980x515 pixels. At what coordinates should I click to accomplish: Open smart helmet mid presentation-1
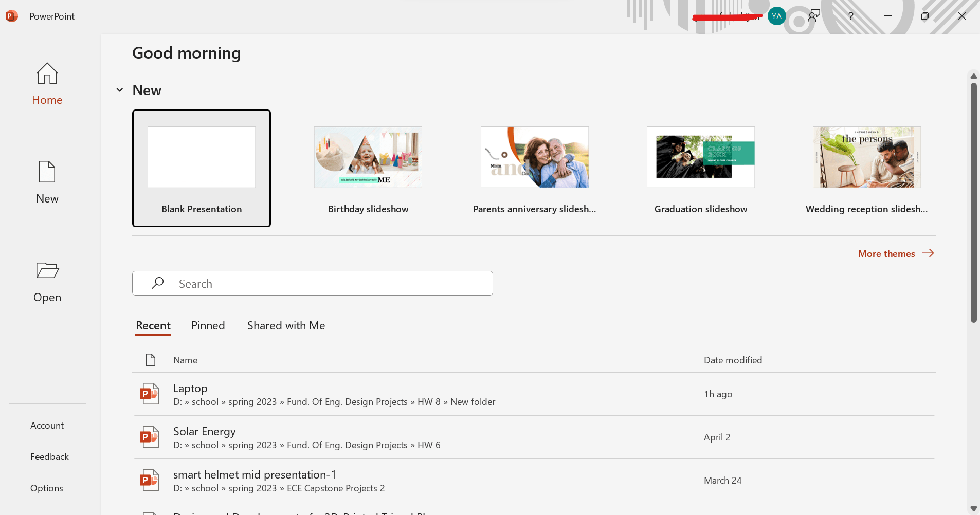tap(535, 481)
